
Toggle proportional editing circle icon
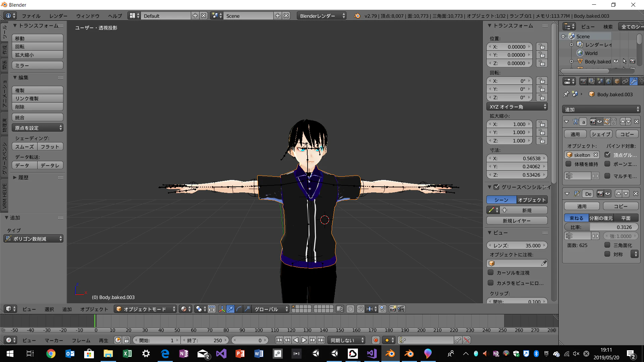point(350,309)
